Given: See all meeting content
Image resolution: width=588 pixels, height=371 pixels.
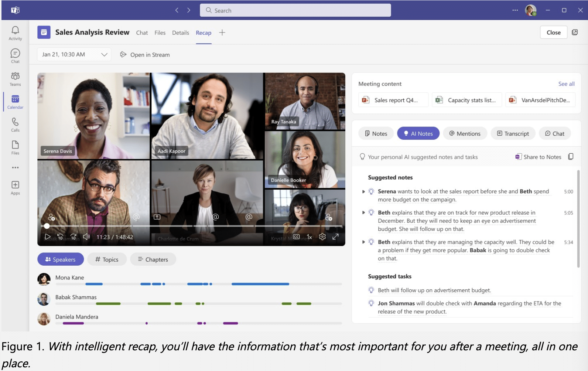Looking at the screenshot, I should click(x=566, y=84).
